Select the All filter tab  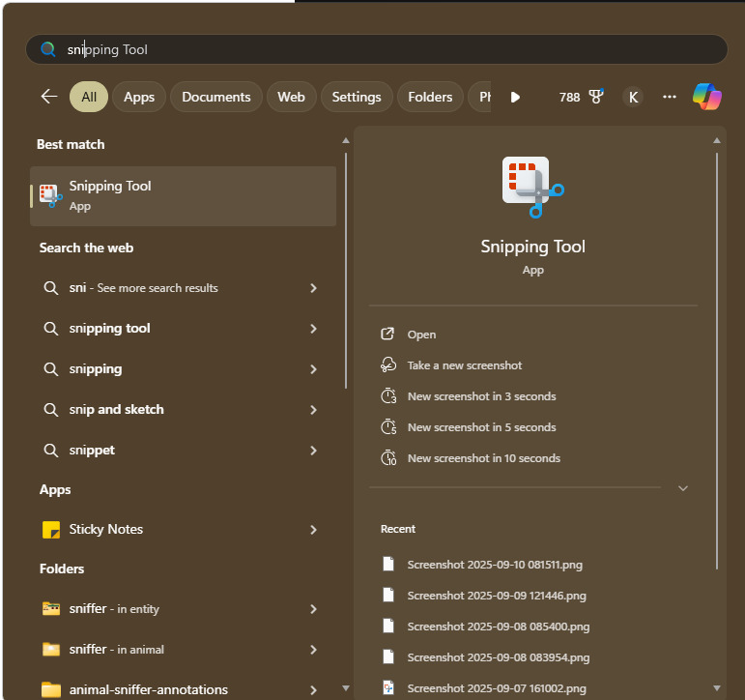(89, 97)
